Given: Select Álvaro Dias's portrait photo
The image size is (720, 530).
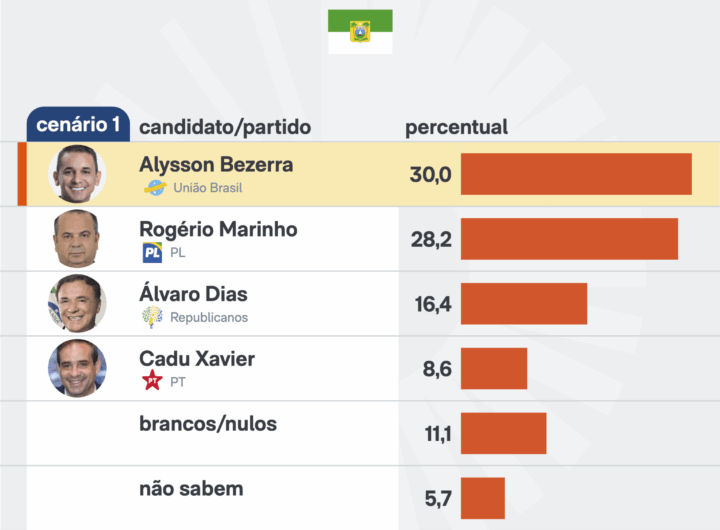Looking at the screenshot, I should coord(77,303).
